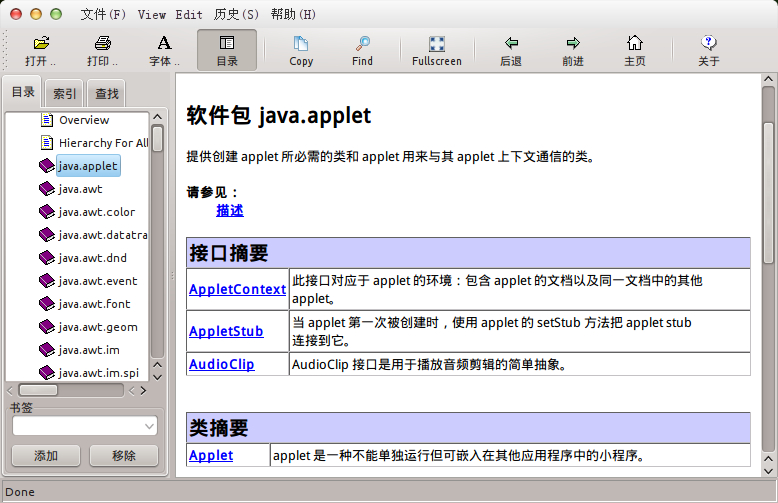Select java.awt.event tree entry text
This screenshot has width=778, height=503.
coord(97,281)
